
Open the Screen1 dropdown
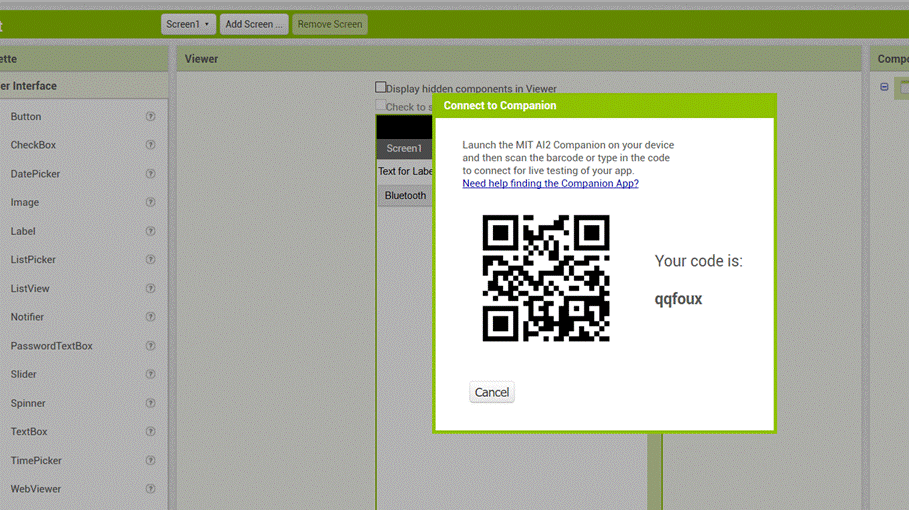(x=188, y=24)
